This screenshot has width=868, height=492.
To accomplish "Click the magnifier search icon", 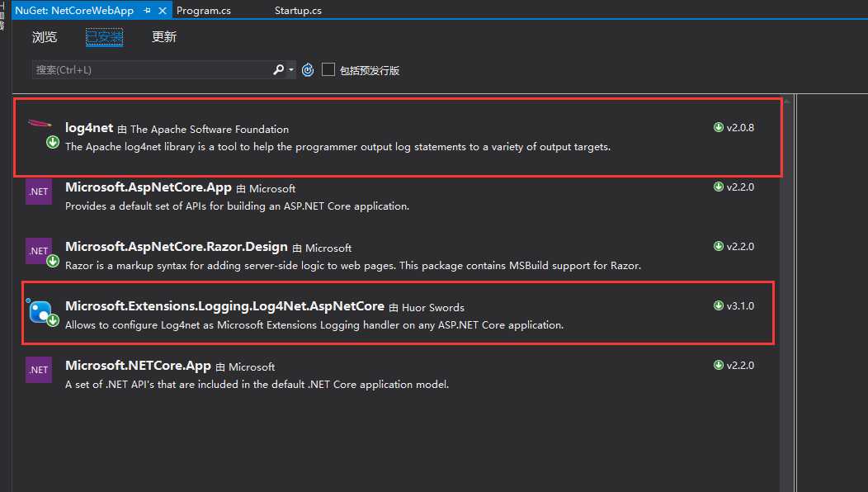I will point(278,69).
